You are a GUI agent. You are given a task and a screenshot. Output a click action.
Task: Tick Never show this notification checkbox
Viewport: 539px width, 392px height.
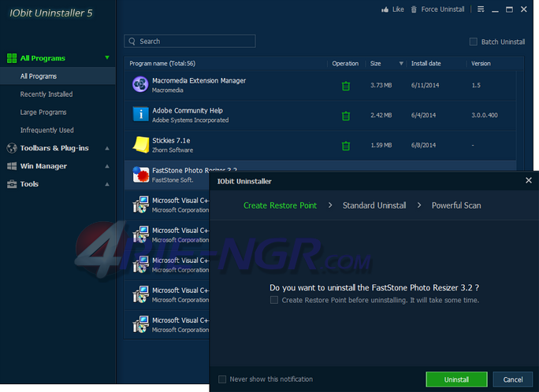coord(222,379)
